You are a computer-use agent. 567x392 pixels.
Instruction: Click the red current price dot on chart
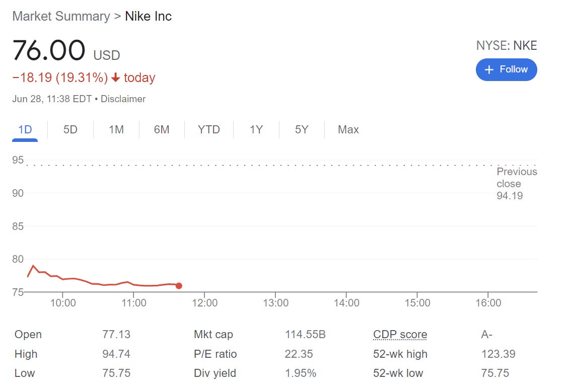click(179, 286)
